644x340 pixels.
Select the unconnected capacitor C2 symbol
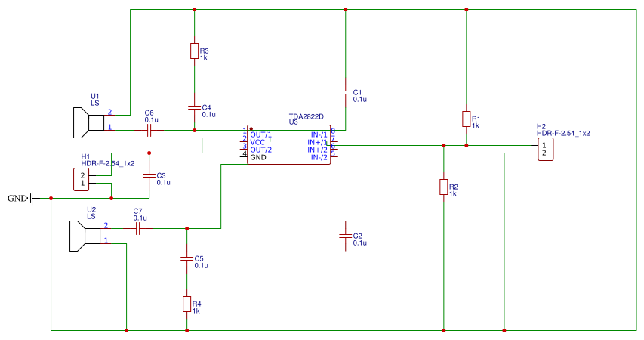click(346, 236)
